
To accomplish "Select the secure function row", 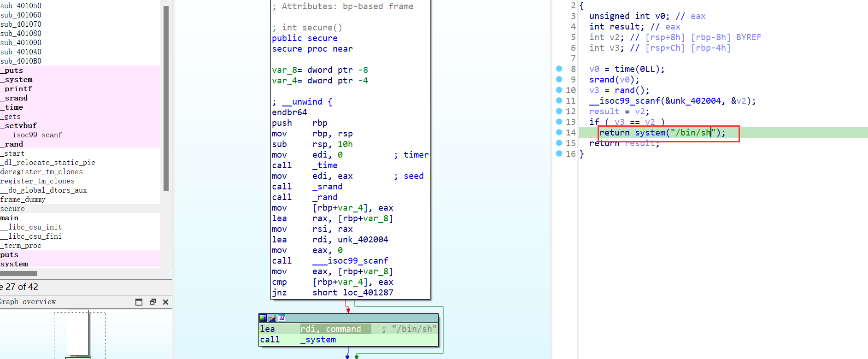I will point(80,208).
